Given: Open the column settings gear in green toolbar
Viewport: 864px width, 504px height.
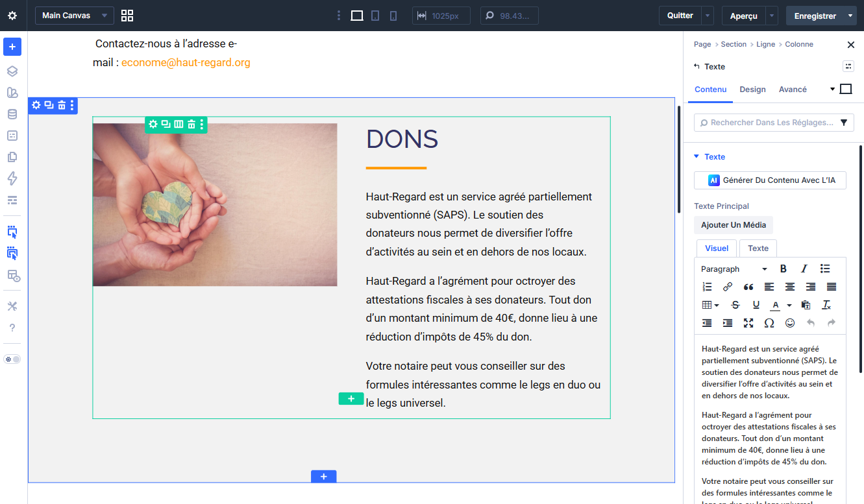Looking at the screenshot, I should point(153,125).
